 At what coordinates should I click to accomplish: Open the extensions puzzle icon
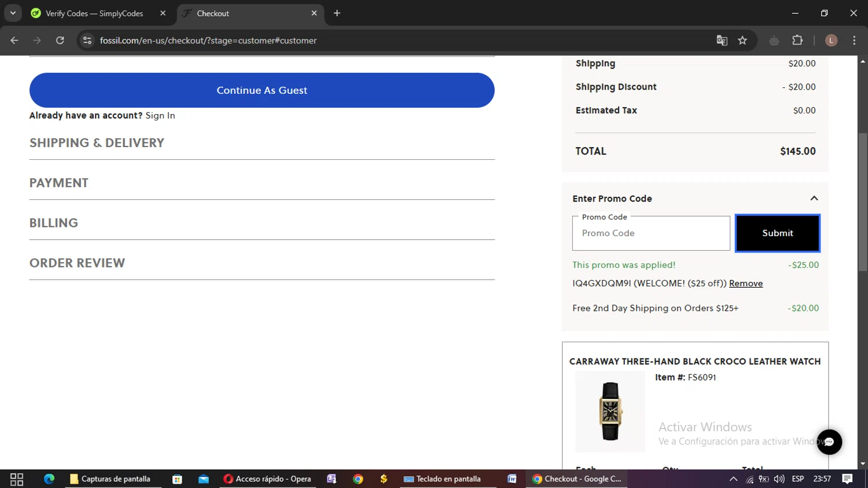[x=797, y=41]
